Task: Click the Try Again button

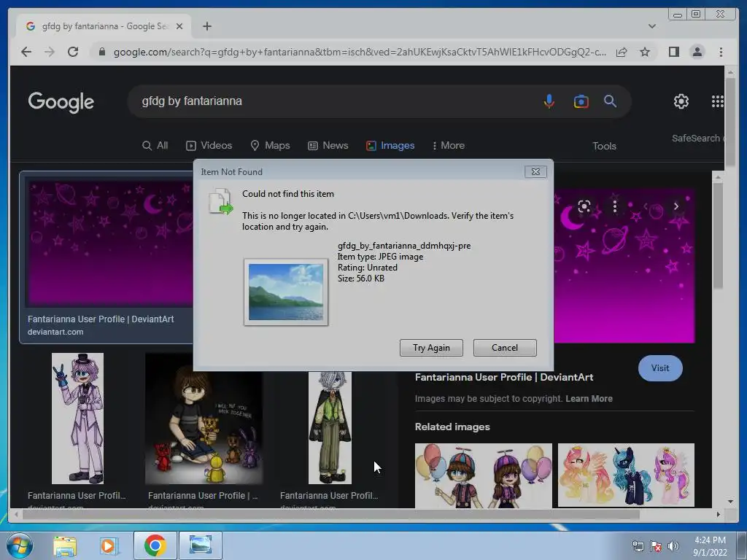Action: 431,348
